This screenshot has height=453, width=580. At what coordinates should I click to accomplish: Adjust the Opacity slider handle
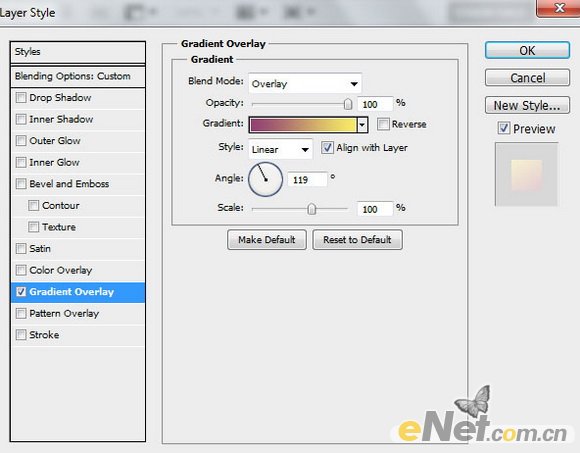tap(348, 104)
